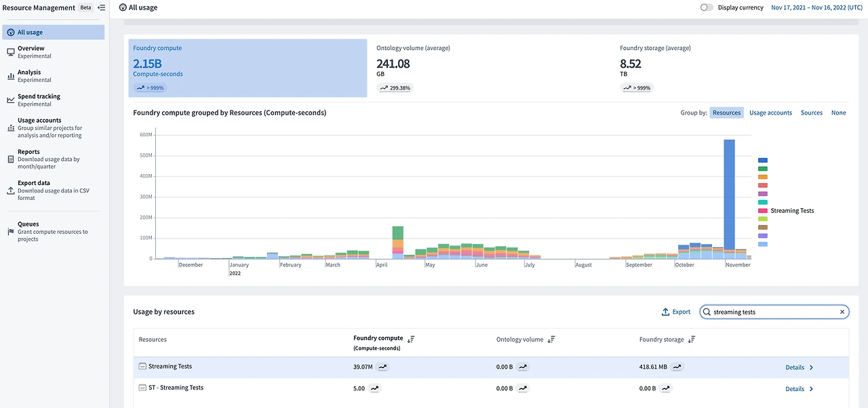The image size is (868, 408).
Task: Open the Analysis bar chart icon
Action: coord(11,76)
